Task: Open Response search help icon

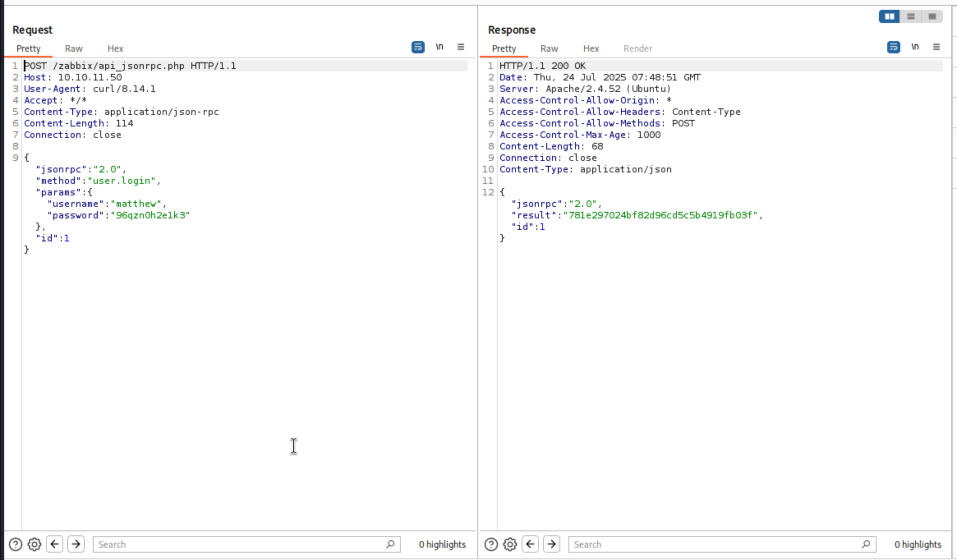Action: 491,544
